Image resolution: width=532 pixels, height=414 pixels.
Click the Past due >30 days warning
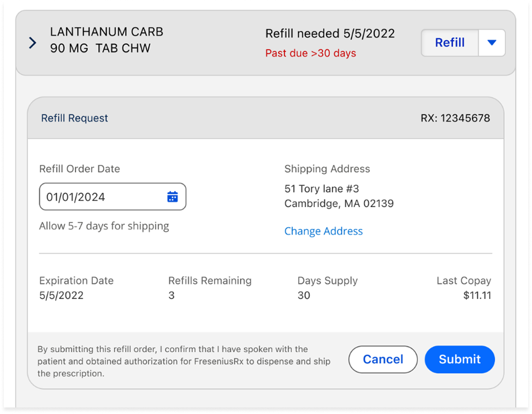coord(310,54)
